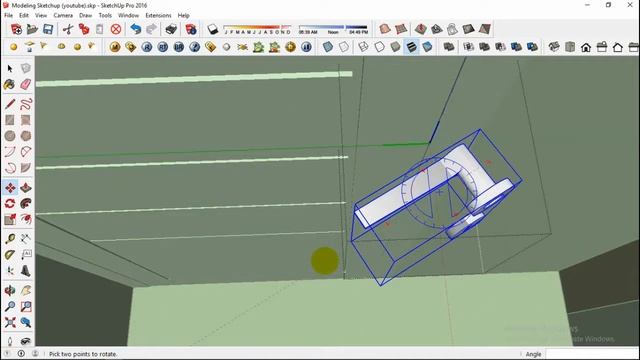Choose the Push/Pull tool

(25, 187)
